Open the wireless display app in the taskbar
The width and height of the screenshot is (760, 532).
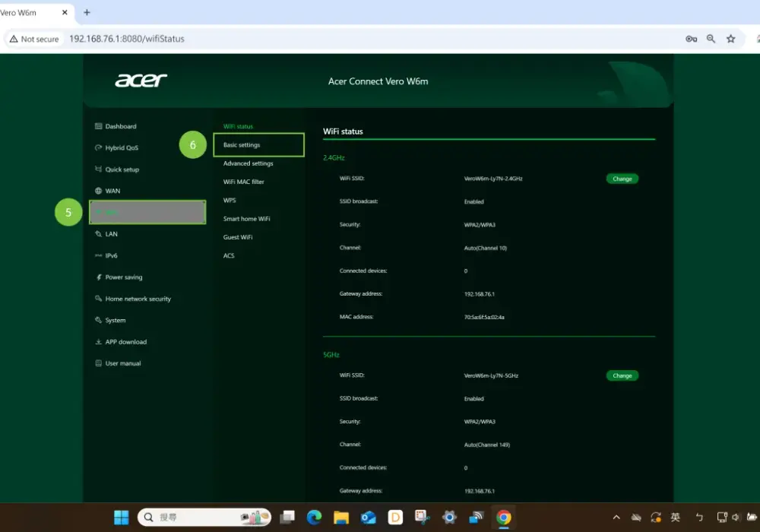tap(477, 518)
